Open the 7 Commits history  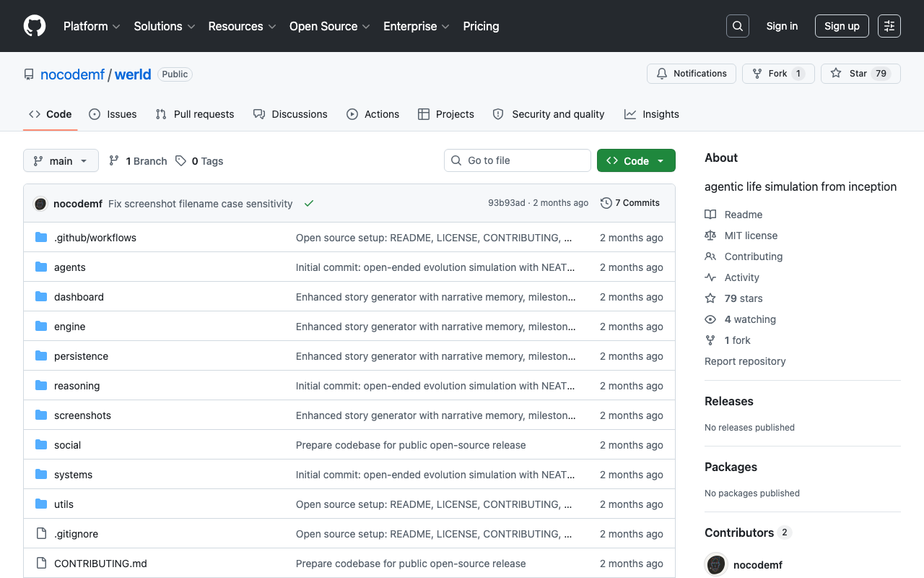coord(630,203)
